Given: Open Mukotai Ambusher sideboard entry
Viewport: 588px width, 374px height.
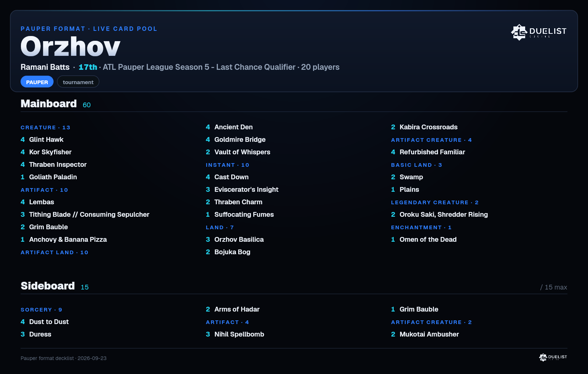Looking at the screenshot, I should [429, 334].
